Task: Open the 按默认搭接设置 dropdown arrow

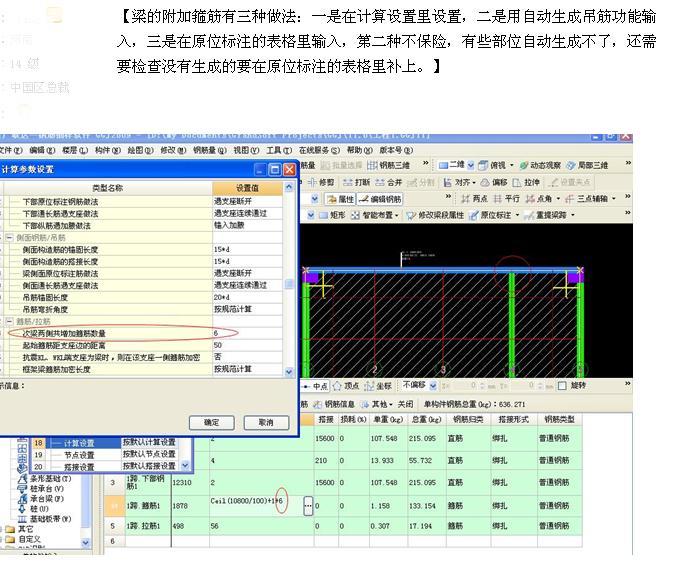Action: tap(185, 466)
